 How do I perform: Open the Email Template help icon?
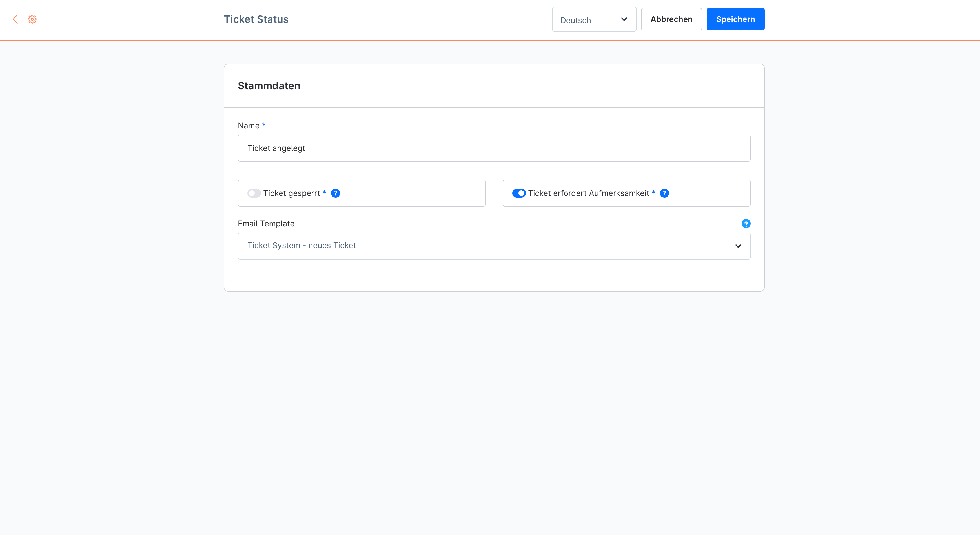pyautogui.click(x=746, y=224)
